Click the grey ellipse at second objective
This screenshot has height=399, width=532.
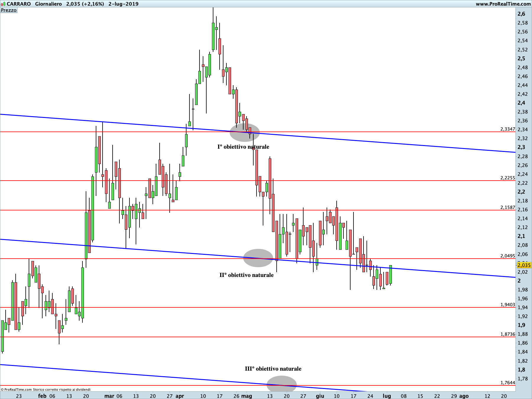258,258
